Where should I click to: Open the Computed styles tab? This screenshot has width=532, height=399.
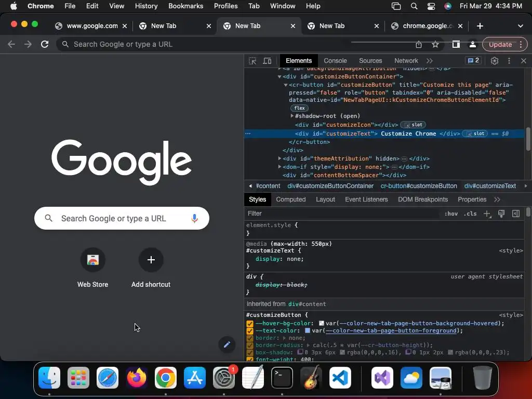(x=291, y=199)
